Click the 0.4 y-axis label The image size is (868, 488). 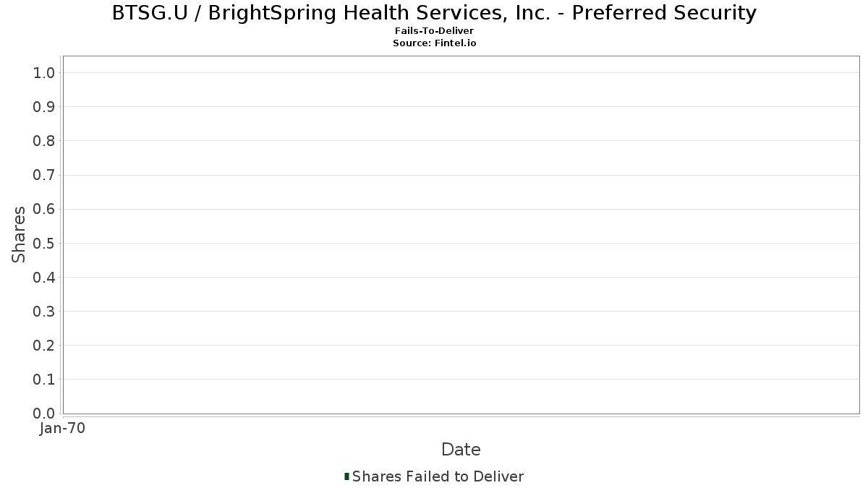44,277
